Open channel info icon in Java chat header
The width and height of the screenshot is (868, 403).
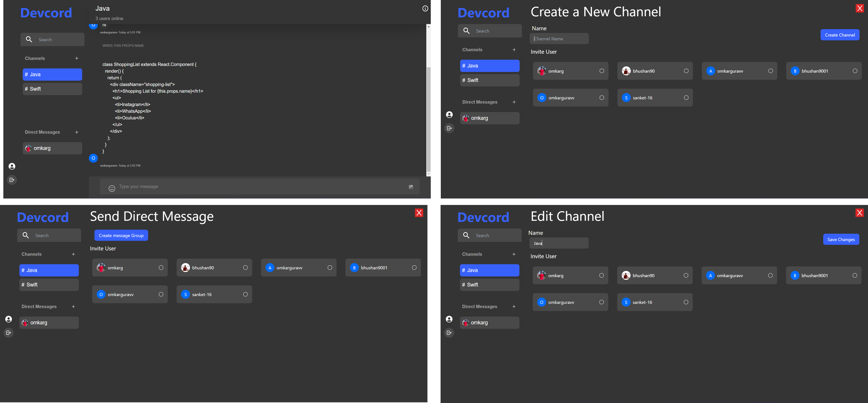coord(425,9)
